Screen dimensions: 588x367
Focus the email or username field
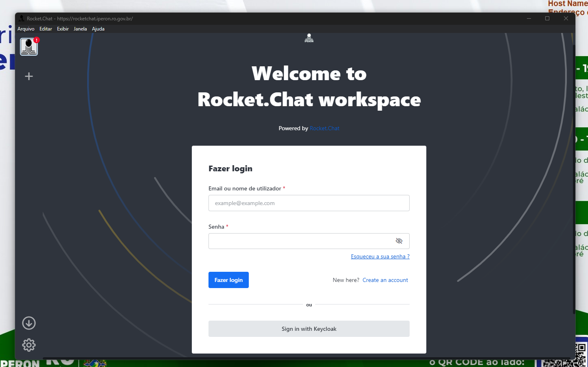(x=309, y=203)
